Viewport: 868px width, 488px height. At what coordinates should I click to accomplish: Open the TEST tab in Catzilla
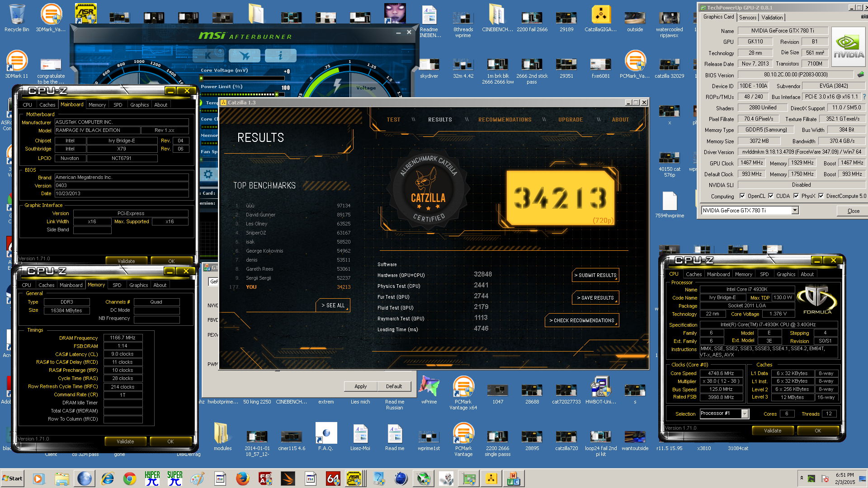point(393,120)
